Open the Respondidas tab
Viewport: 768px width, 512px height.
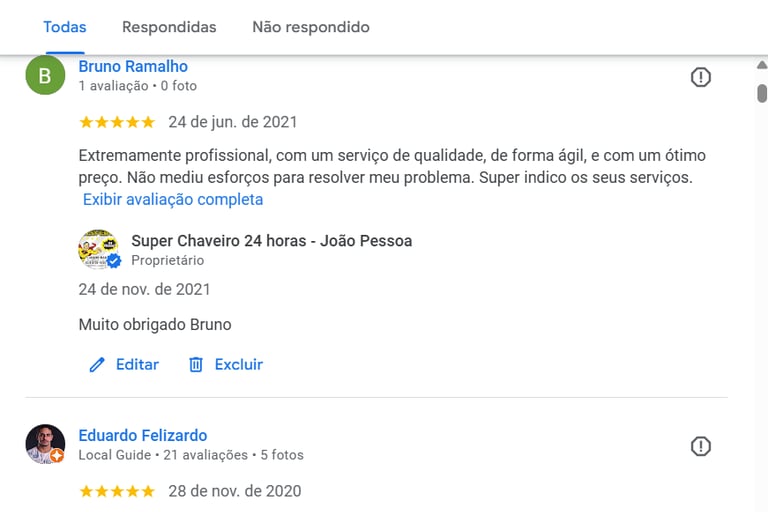169,27
